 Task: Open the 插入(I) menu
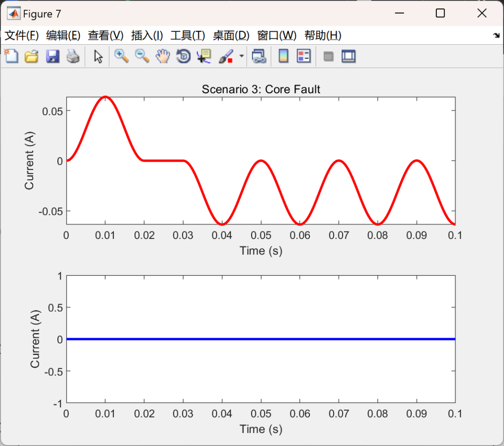tap(147, 35)
